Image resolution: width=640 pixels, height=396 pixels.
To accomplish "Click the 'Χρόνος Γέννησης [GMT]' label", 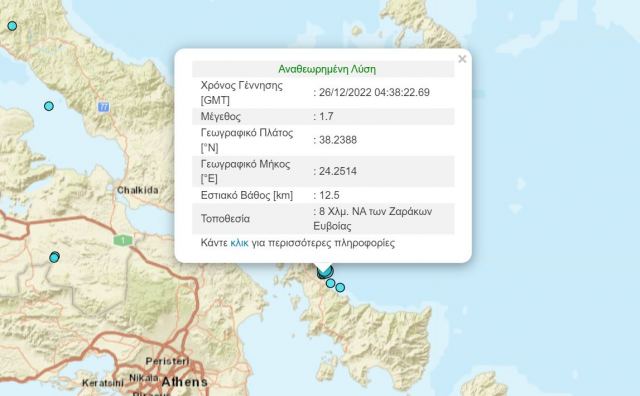I will (x=242, y=93).
